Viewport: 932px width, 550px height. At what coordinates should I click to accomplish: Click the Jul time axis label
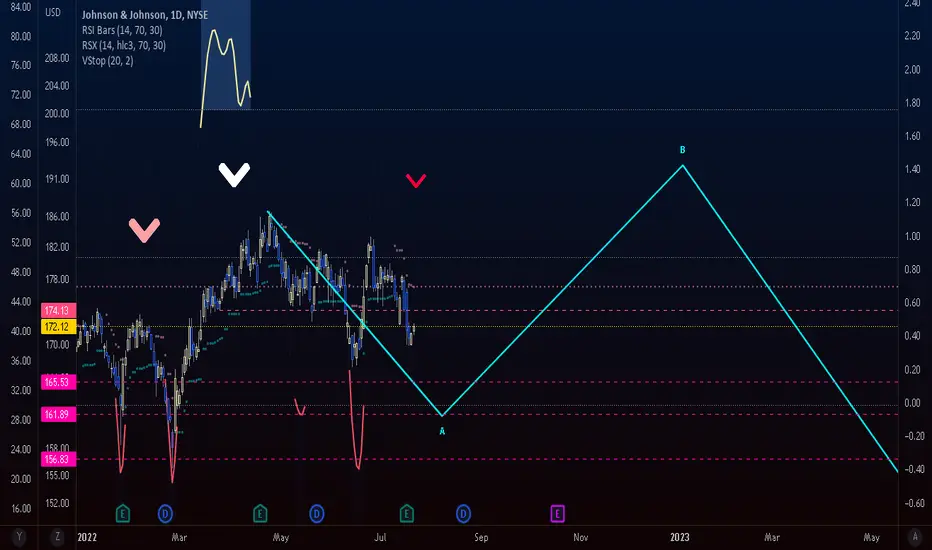pyautogui.click(x=380, y=537)
